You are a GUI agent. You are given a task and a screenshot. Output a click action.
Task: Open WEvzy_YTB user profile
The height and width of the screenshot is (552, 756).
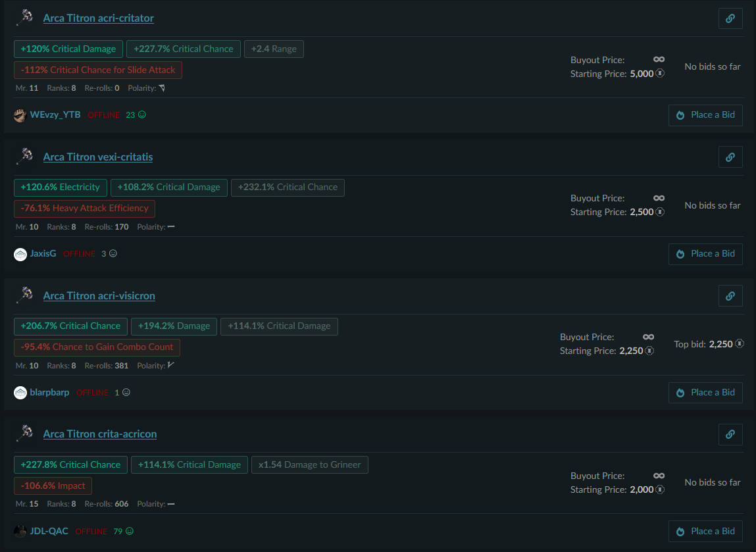55,114
